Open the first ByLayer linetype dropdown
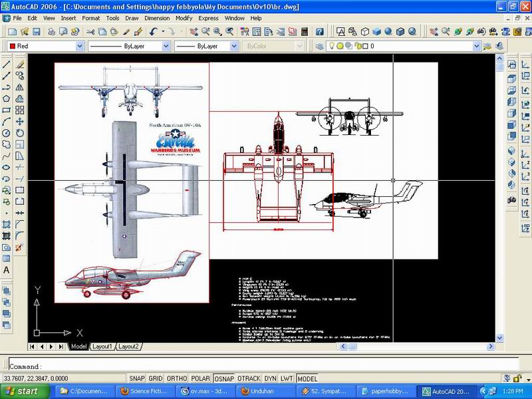532x399 pixels. pyautogui.click(x=166, y=46)
